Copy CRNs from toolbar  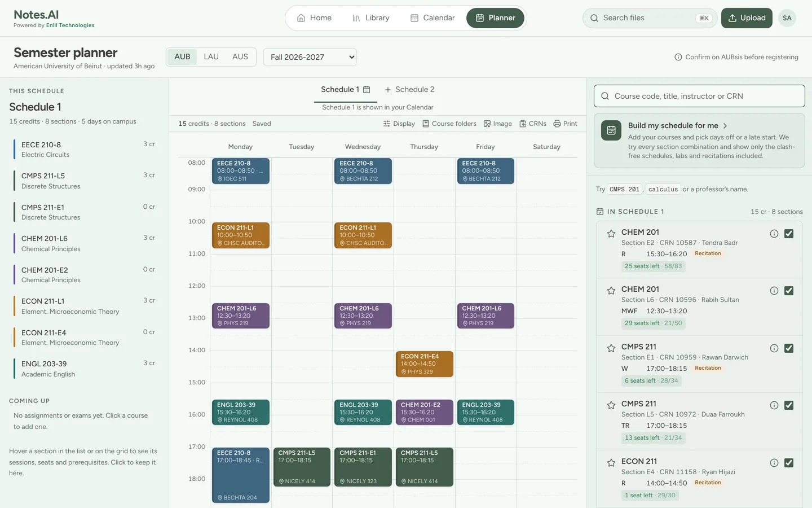tap(533, 124)
